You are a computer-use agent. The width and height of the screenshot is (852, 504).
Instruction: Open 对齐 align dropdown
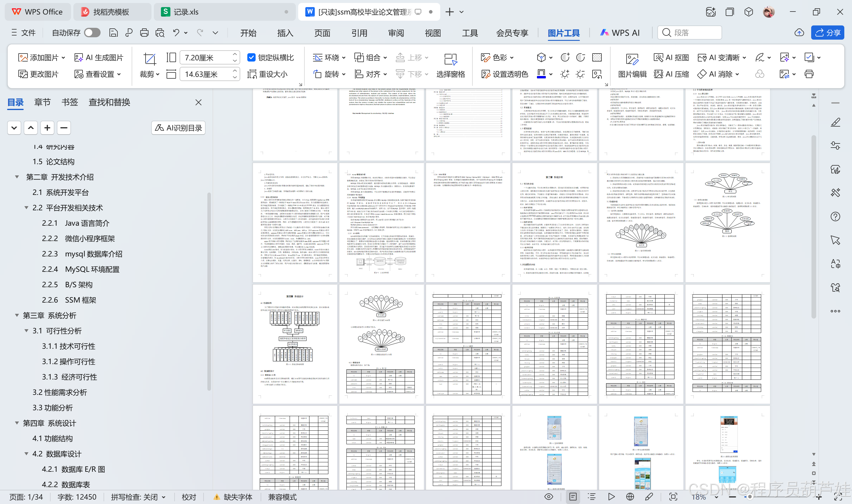pos(385,74)
